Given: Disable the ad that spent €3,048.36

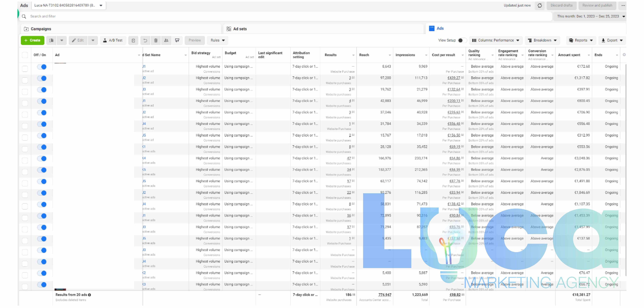Looking at the screenshot, I should (42, 159).
